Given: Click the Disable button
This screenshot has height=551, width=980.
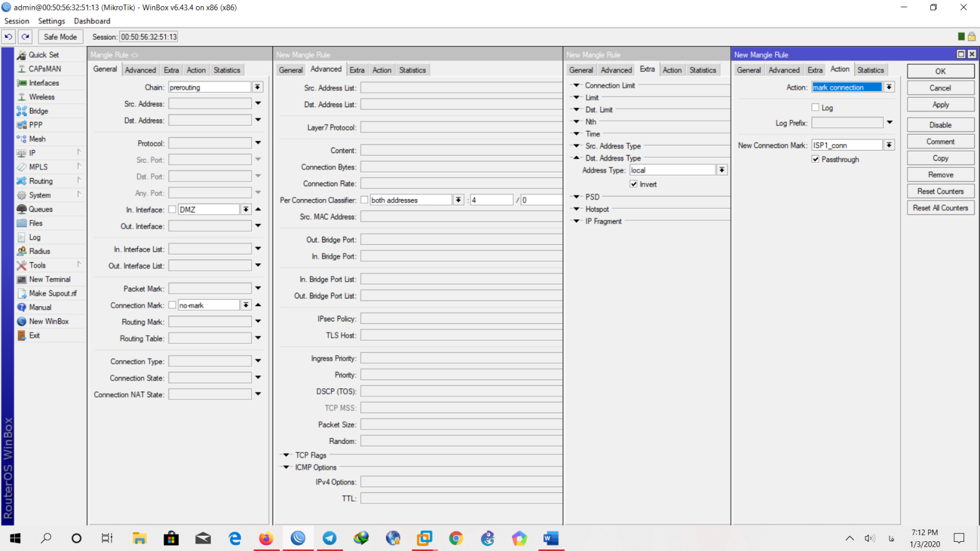Looking at the screenshot, I should (x=940, y=125).
